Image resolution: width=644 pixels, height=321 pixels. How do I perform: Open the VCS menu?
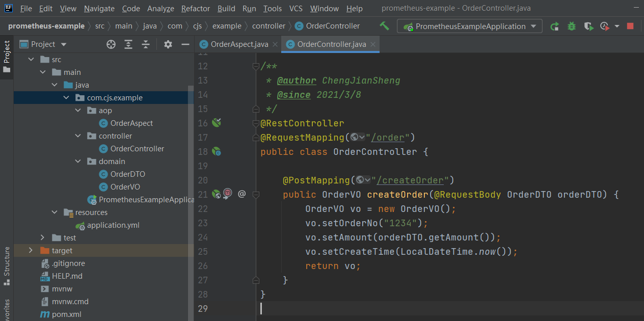(x=296, y=9)
